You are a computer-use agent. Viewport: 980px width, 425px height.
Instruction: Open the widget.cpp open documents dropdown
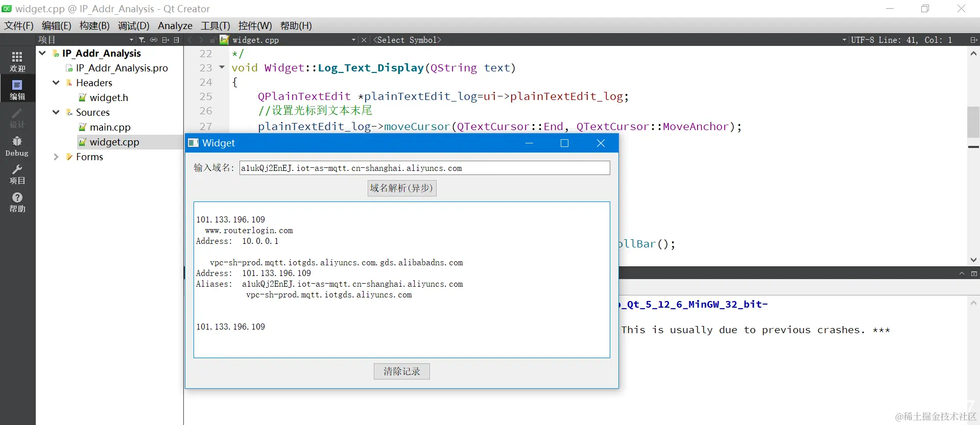[353, 40]
